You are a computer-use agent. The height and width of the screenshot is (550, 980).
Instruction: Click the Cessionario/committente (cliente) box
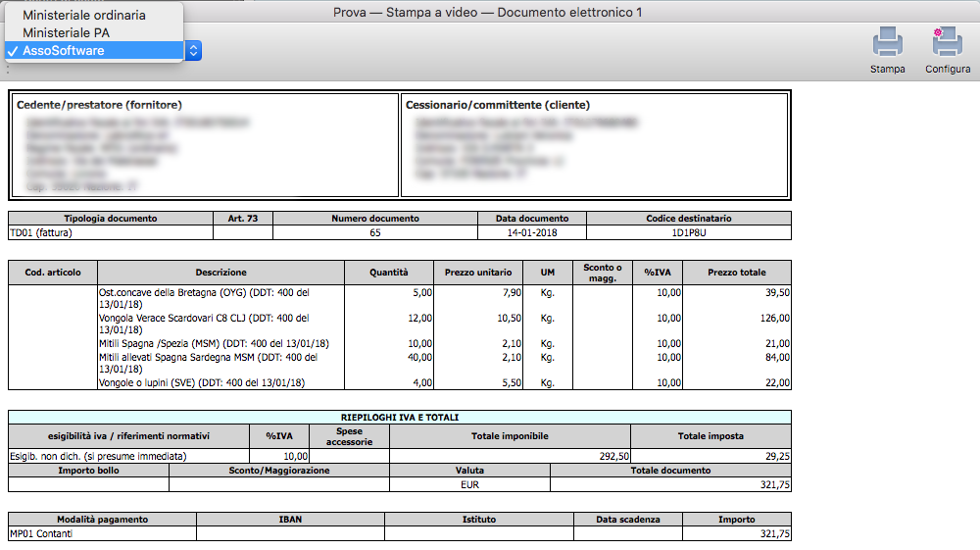[594, 145]
